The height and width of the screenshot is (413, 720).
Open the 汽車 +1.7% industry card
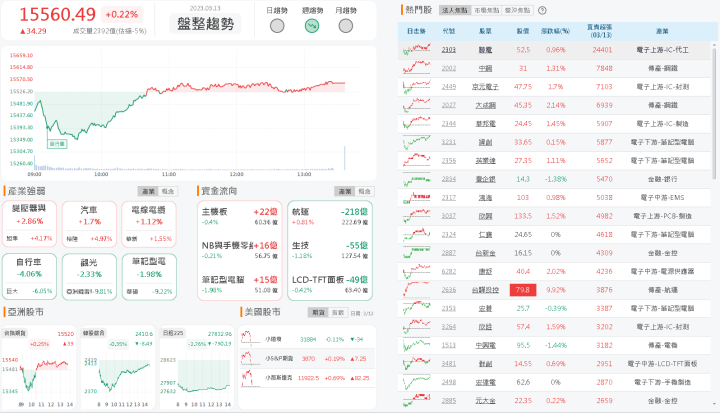click(89, 224)
